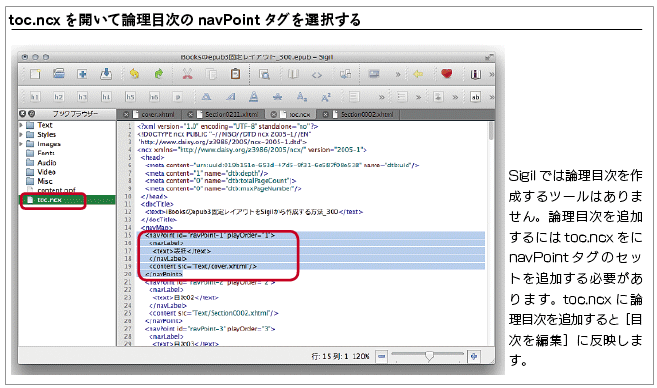Switch to the Section0211.xhtml tab
Screen dimensions: 657x388
tap(227, 114)
